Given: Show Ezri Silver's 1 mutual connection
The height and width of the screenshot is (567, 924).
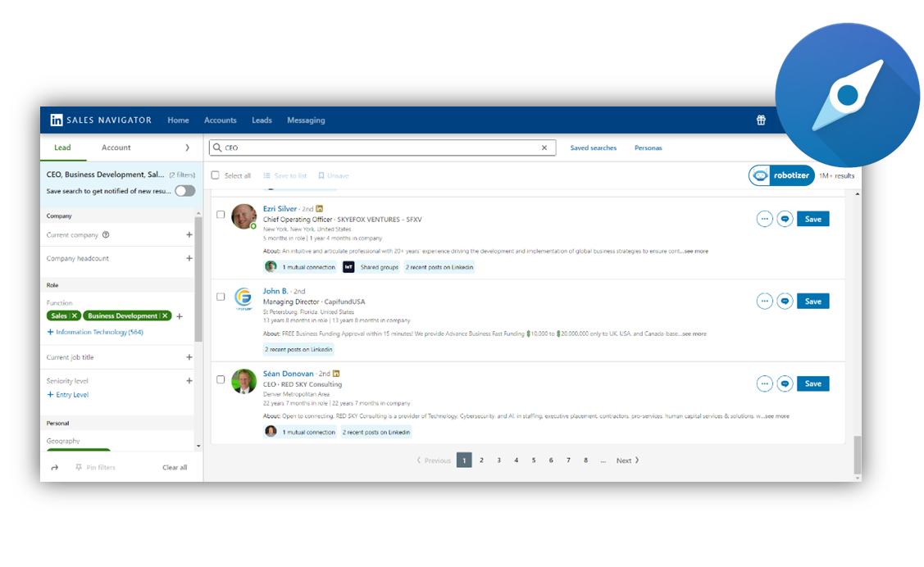Looking at the screenshot, I should [x=301, y=267].
